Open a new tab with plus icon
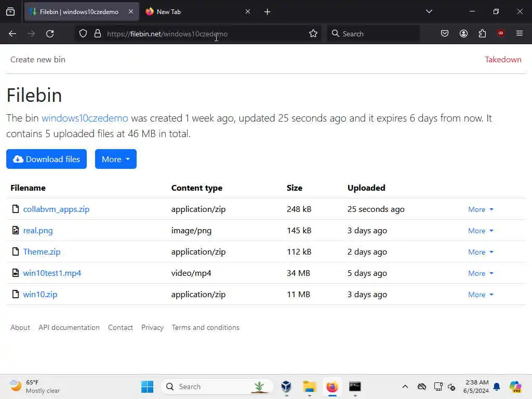Image resolution: width=532 pixels, height=399 pixels. click(267, 12)
